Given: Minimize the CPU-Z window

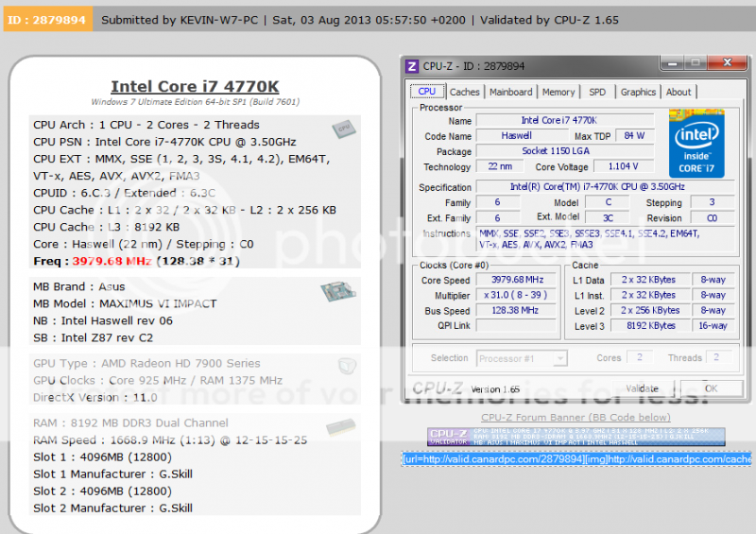Looking at the screenshot, I should tap(673, 64).
